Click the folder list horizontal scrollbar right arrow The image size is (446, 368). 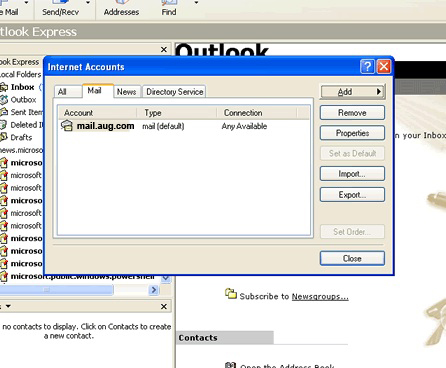click(x=153, y=290)
